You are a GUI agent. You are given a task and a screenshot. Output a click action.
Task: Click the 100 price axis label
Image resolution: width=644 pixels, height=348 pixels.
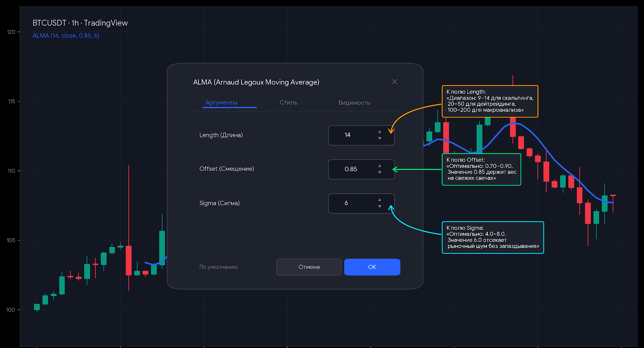coord(11,310)
